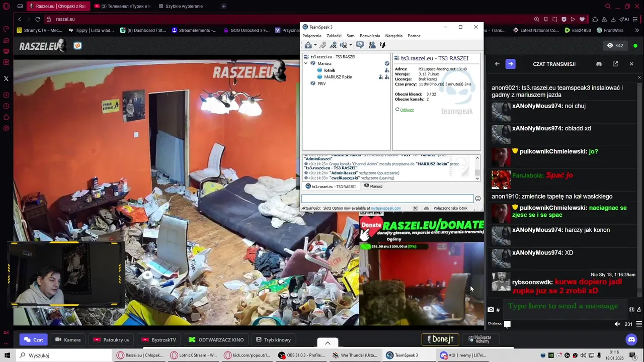Screen dimensions: 644x362
Task: Click the Chatango camera attach icon
Action: (x=491, y=310)
